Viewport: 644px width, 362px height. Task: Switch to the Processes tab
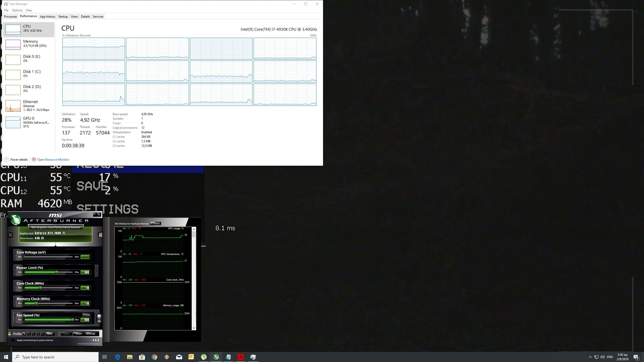(x=10, y=17)
